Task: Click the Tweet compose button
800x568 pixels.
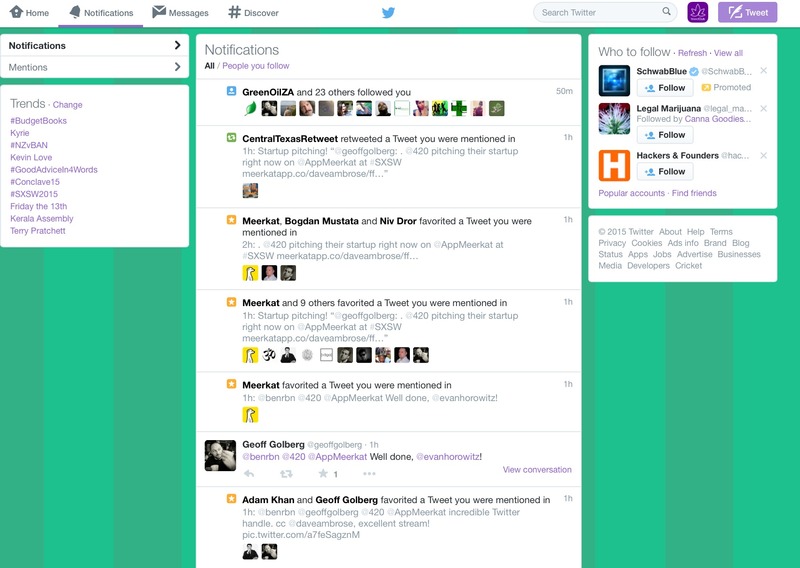Action: click(x=747, y=12)
